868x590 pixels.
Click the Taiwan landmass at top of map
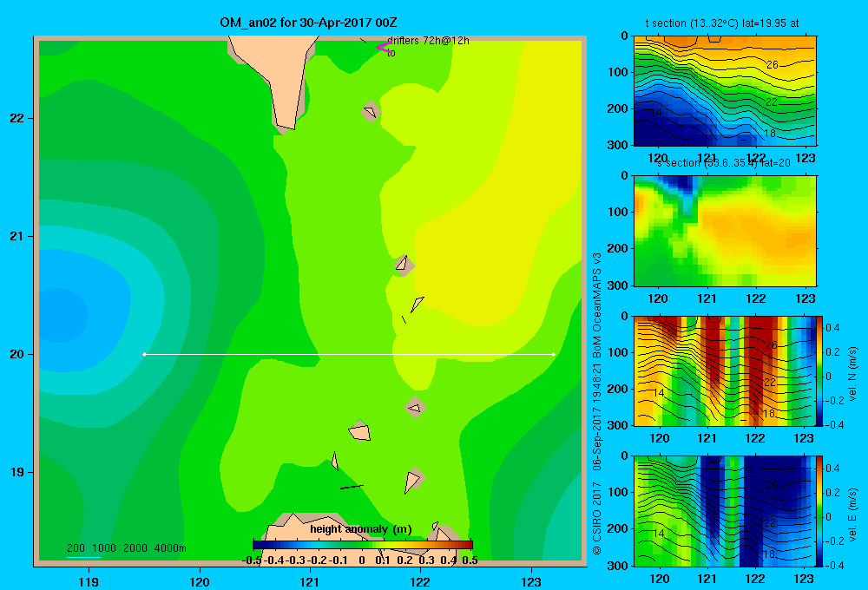coord(277,72)
